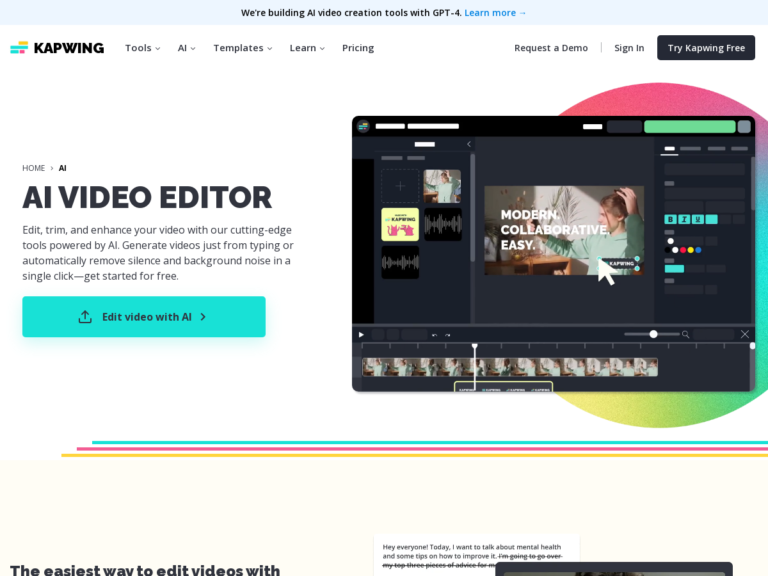Viewport: 768px width, 576px height.
Task: Click the undo arrow in the editor illustration
Action: [434, 335]
